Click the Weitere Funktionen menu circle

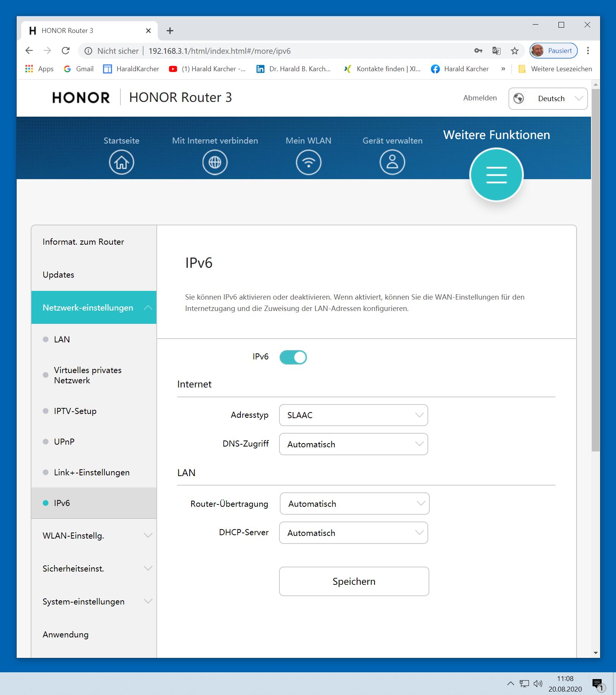496,175
